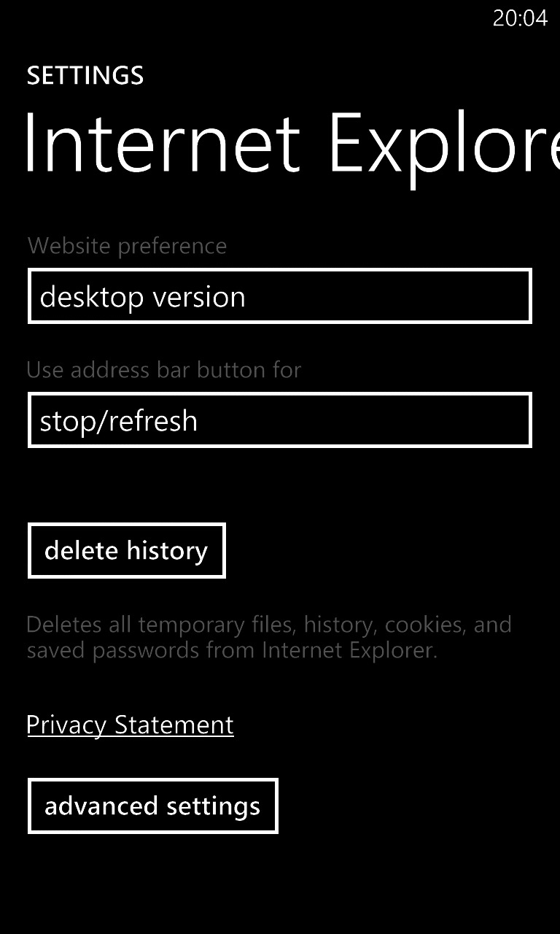View the underlined Privacy Statement
The image size is (560, 934).
pyautogui.click(x=130, y=725)
